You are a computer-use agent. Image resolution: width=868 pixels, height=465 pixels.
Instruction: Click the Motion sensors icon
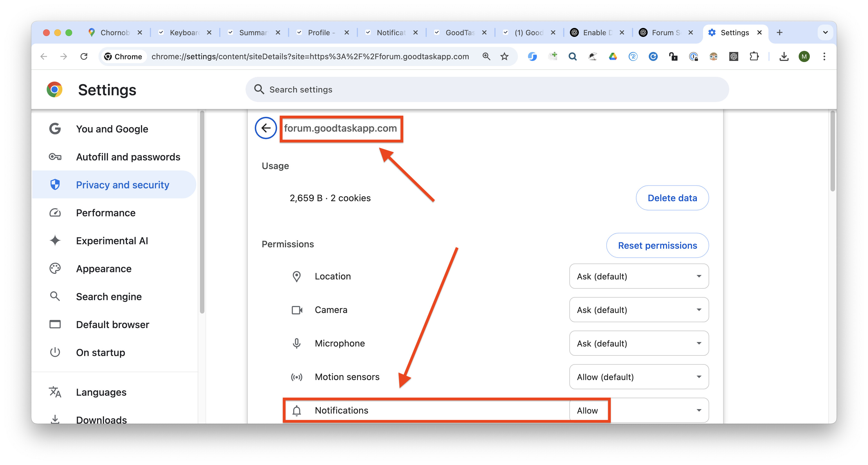pos(296,377)
